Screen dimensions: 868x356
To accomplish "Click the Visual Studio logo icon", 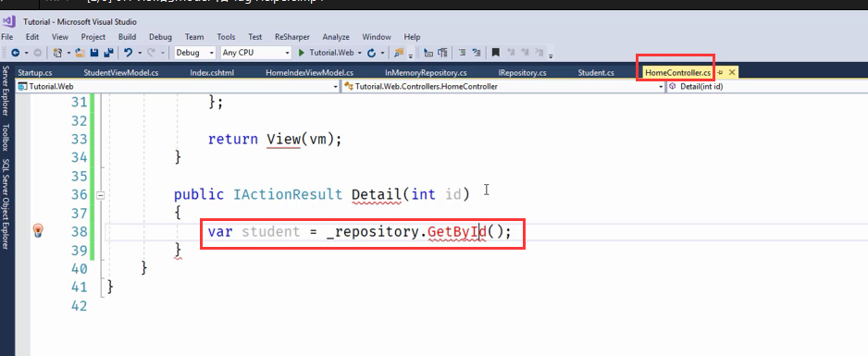I will coord(8,21).
